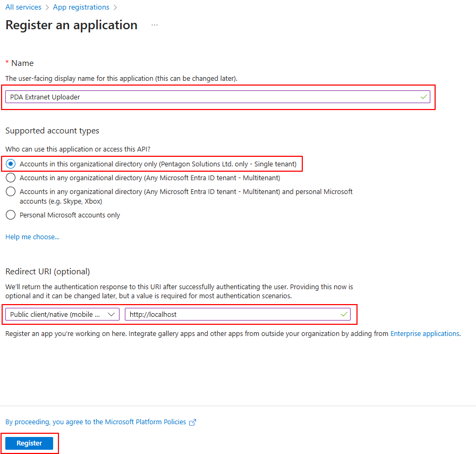
Task: Click the Register an application heading
Action: [x=71, y=25]
